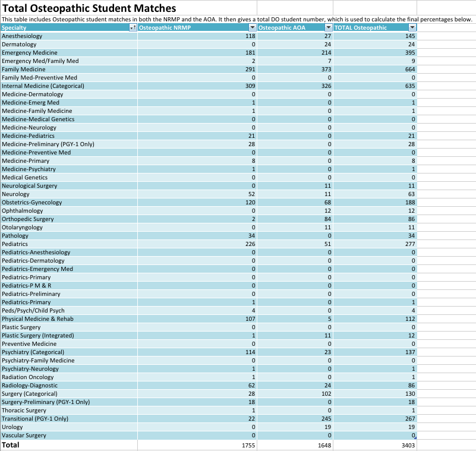This screenshot has width=476, height=451.
Task: Click the Urology specialty cell
Action: [69, 427]
